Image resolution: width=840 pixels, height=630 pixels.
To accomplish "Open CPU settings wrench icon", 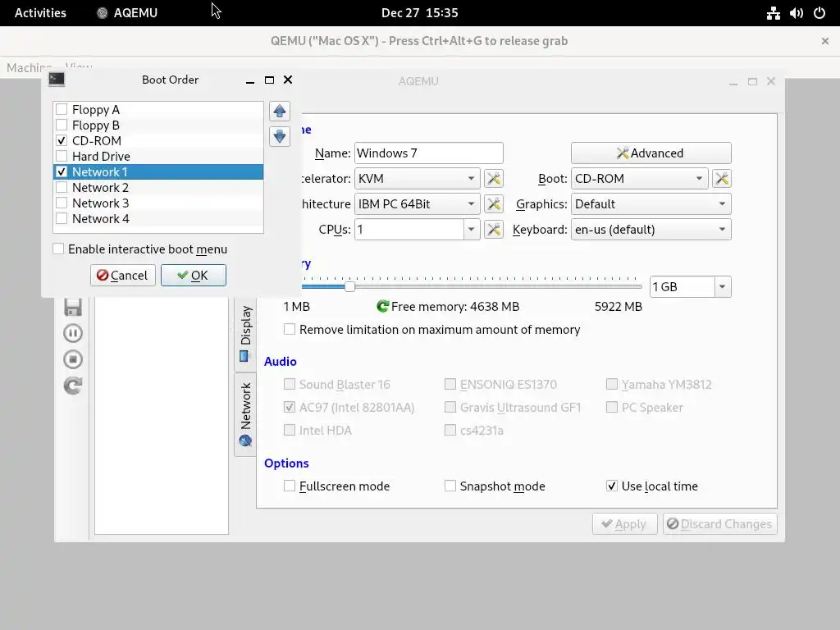I will pyautogui.click(x=493, y=230).
